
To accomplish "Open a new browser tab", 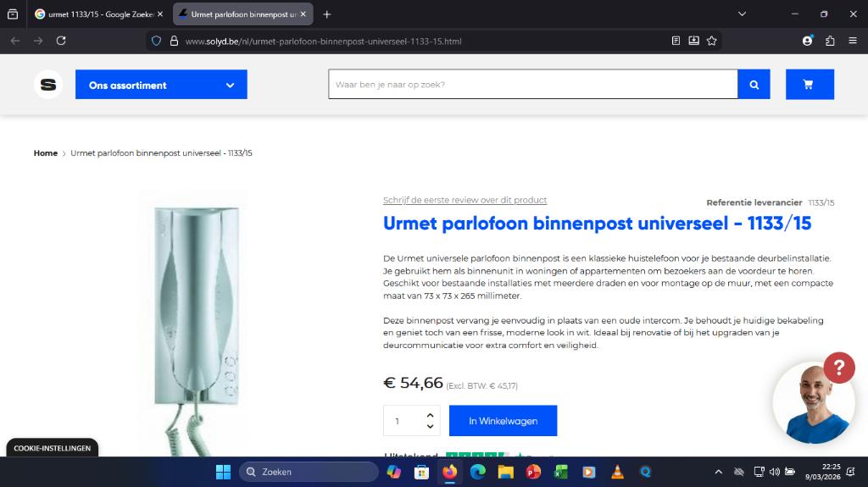I will 326,14.
